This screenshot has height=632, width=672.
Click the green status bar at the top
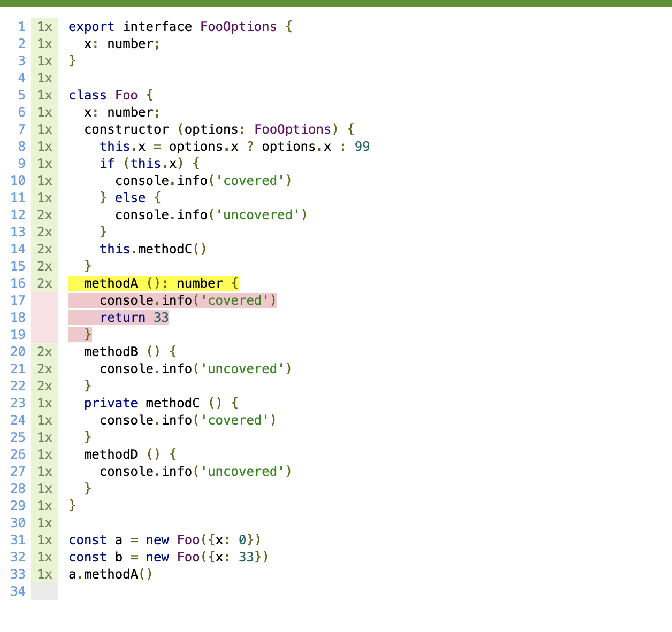point(336,3)
